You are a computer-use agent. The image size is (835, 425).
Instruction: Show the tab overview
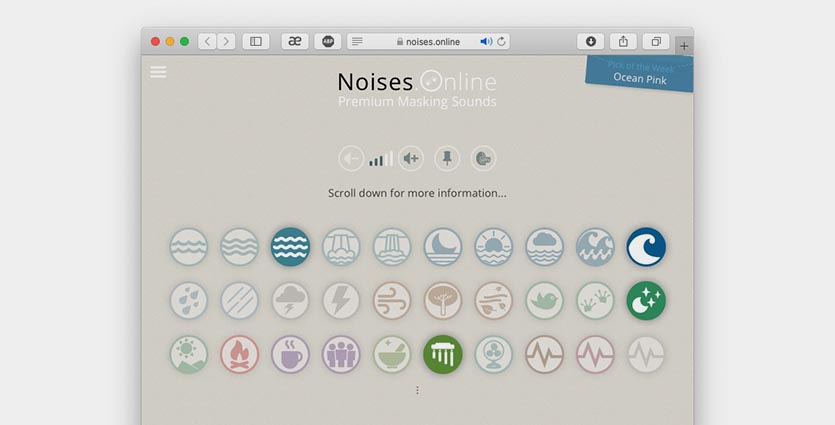coord(656,42)
